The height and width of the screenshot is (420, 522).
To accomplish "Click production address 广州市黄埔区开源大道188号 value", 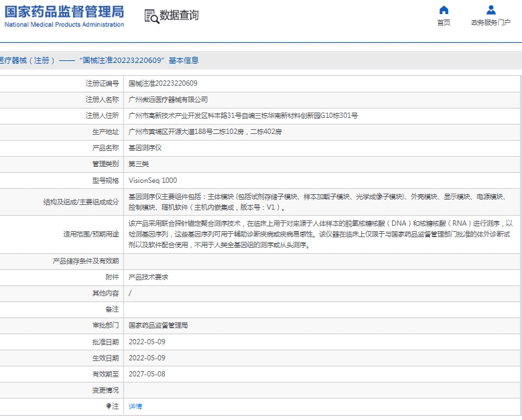I will pyautogui.click(x=205, y=132).
